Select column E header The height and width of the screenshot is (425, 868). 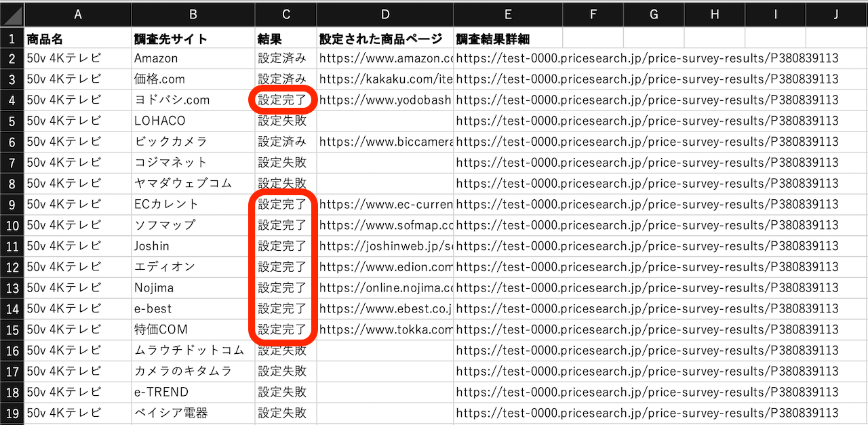(508, 14)
